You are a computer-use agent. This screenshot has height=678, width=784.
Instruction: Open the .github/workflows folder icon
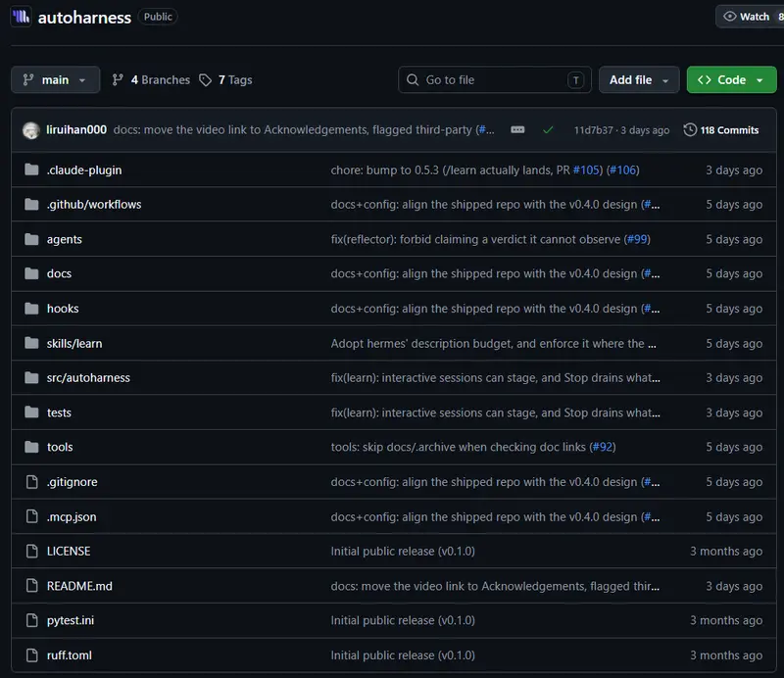point(31,205)
